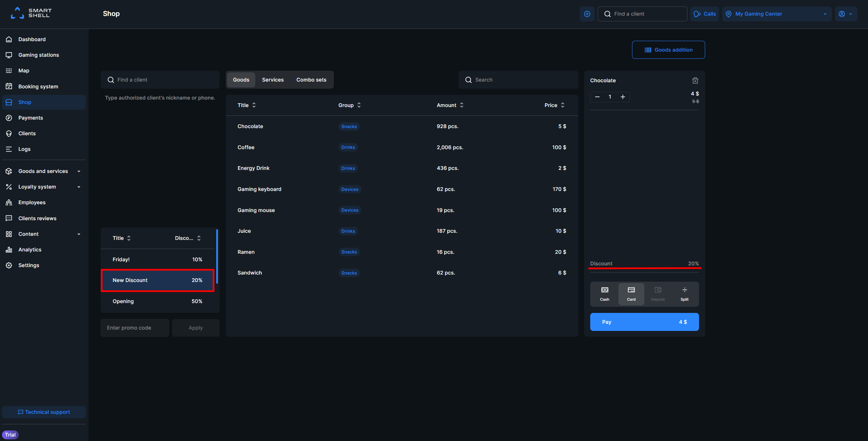
Task: Select Card payment method
Action: (x=631, y=294)
